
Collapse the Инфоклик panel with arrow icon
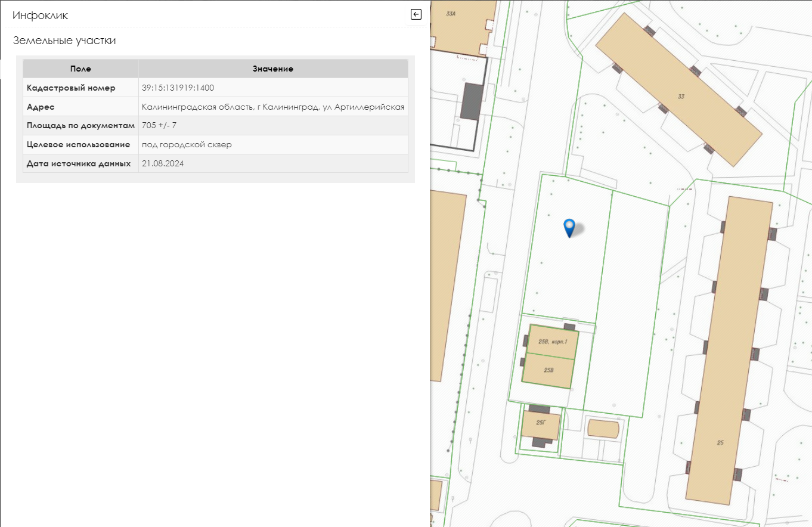tap(416, 15)
